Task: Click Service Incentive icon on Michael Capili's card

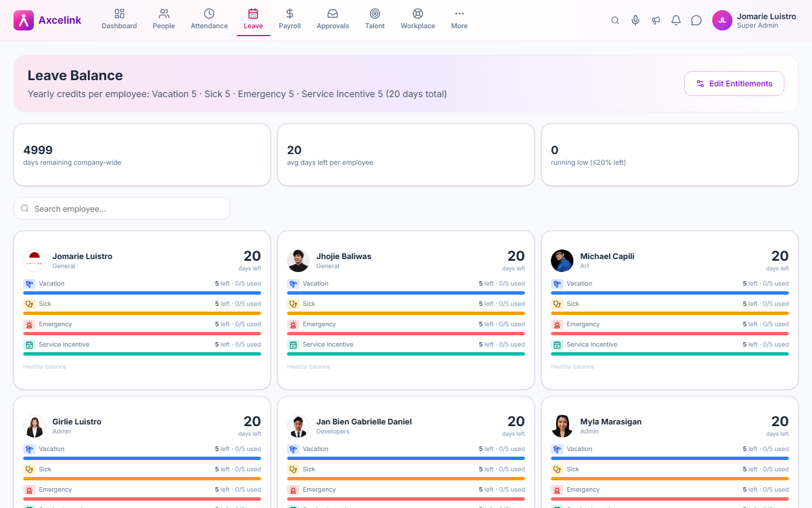Action: (557, 345)
